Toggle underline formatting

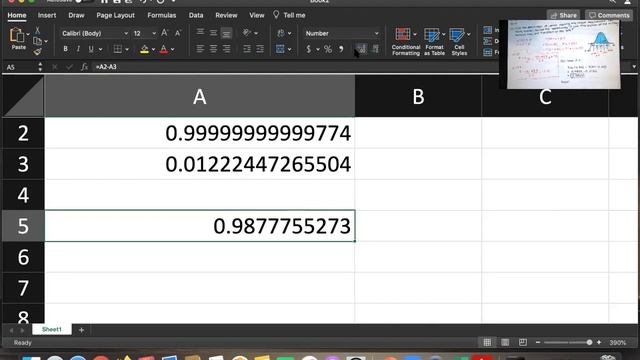click(91, 49)
